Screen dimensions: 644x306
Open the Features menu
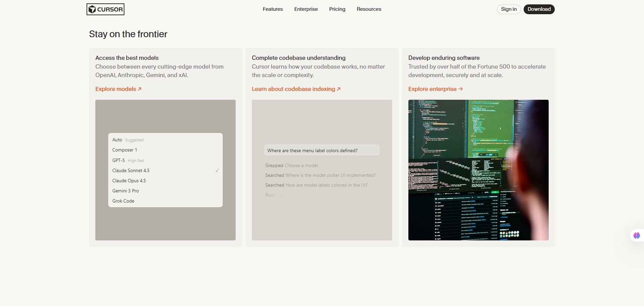pyautogui.click(x=273, y=9)
